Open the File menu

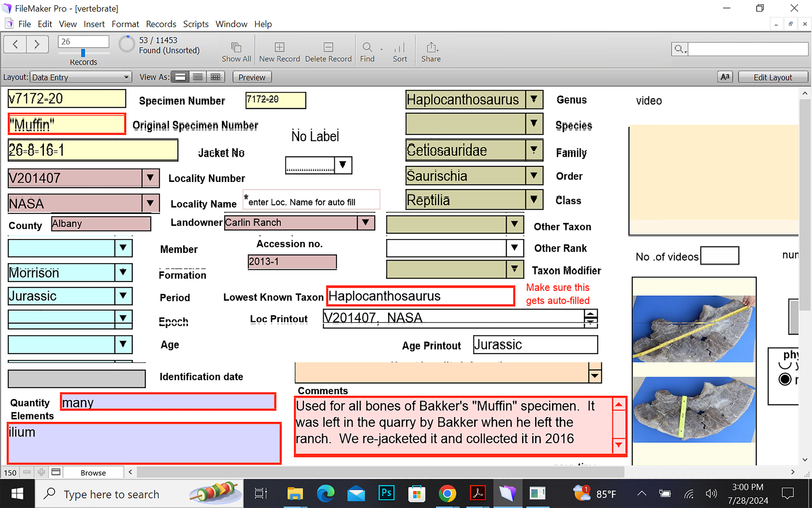pos(24,24)
